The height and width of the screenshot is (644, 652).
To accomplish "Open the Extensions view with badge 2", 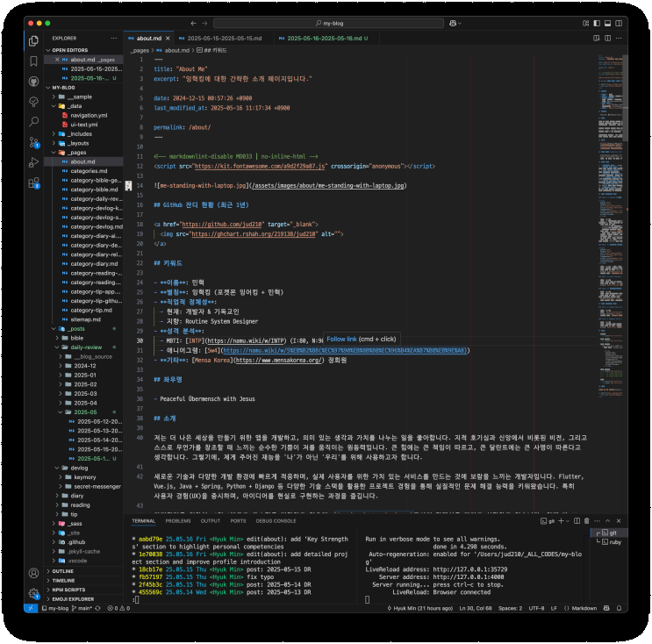I will [x=33, y=182].
